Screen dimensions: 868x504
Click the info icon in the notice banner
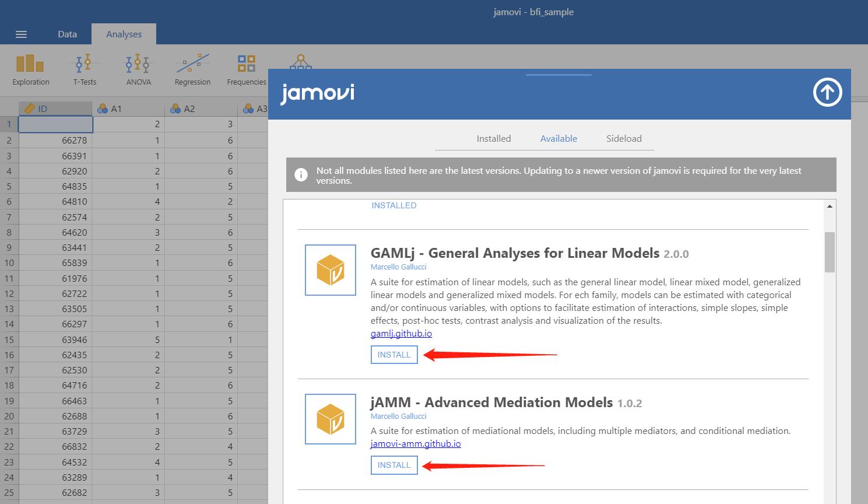pyautogui.click(x=301, y=175)
